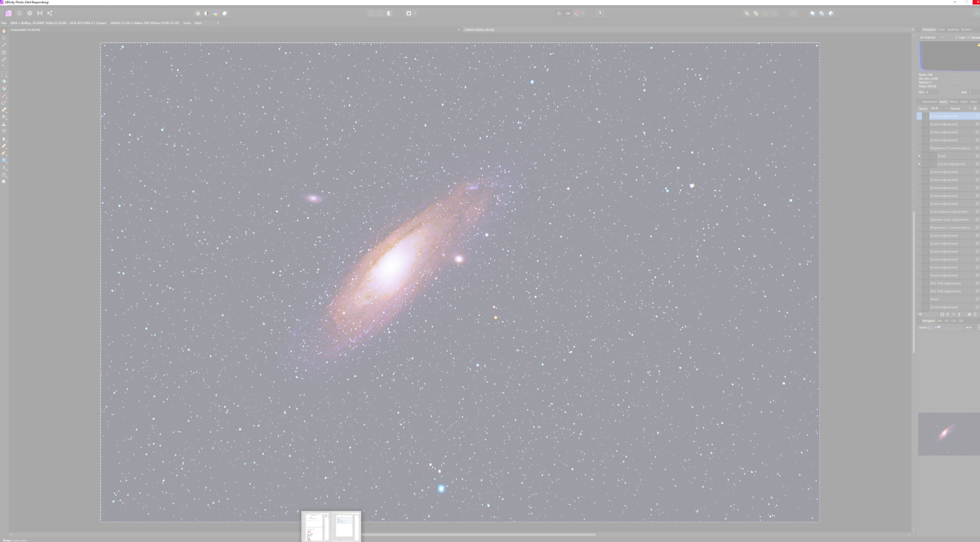The image size is (980, 542).
Task: Click the Live Filters hourglass icon
Action: tap(959, 315)
